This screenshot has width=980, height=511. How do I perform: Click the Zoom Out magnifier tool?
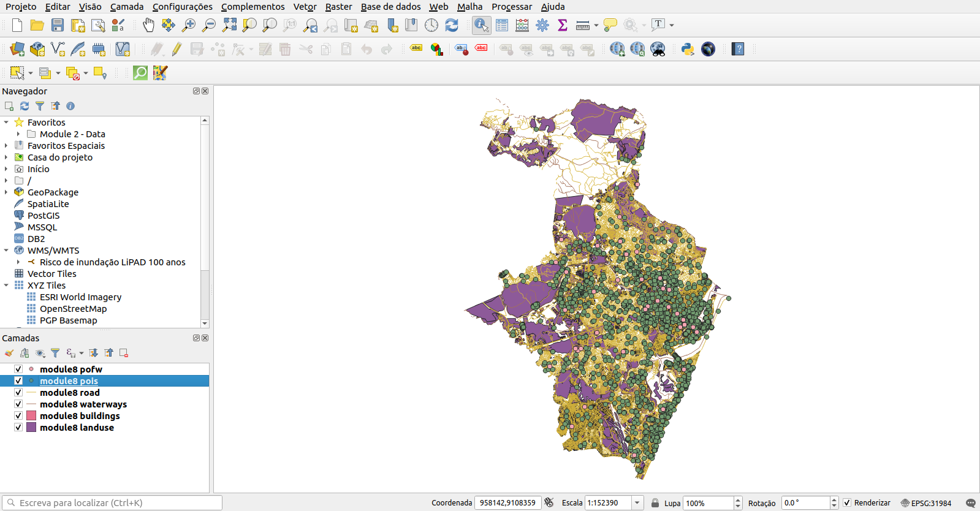click(209, 25)
